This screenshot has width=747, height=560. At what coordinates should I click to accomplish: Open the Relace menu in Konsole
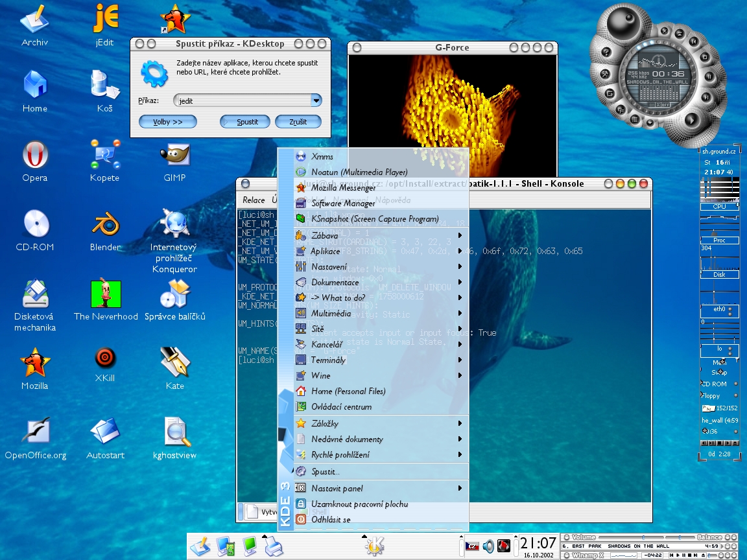(254, 200)
